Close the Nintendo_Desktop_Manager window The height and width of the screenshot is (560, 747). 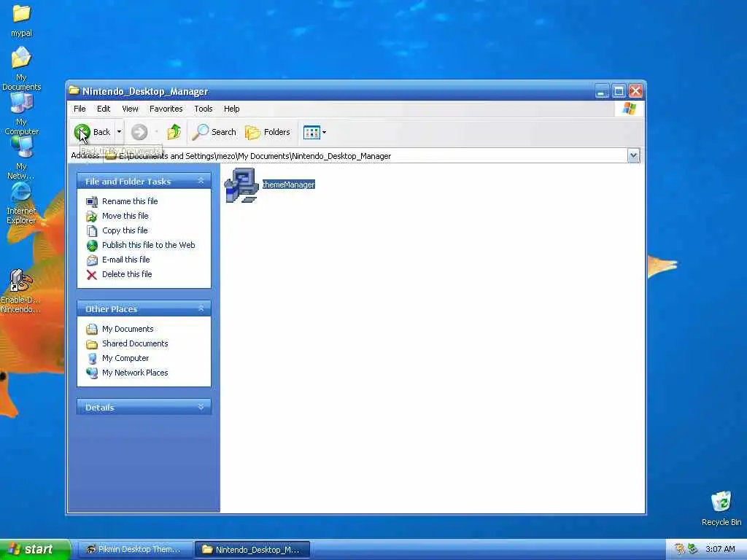635,91
